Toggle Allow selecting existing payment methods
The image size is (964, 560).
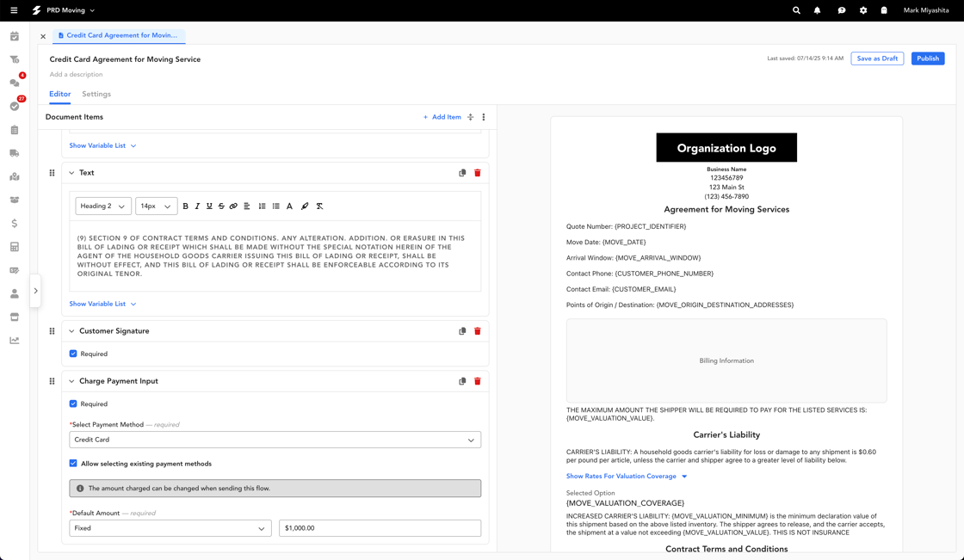[x=73, y=464]
